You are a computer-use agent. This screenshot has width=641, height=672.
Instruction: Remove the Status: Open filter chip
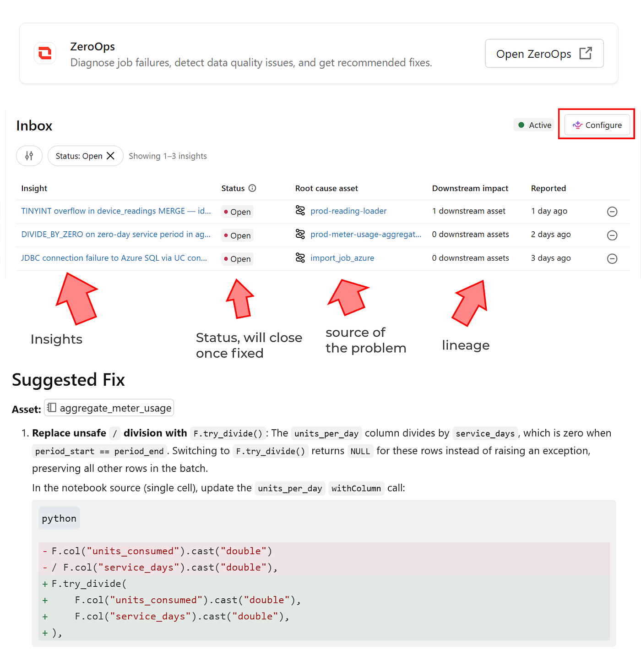(110, 156)
